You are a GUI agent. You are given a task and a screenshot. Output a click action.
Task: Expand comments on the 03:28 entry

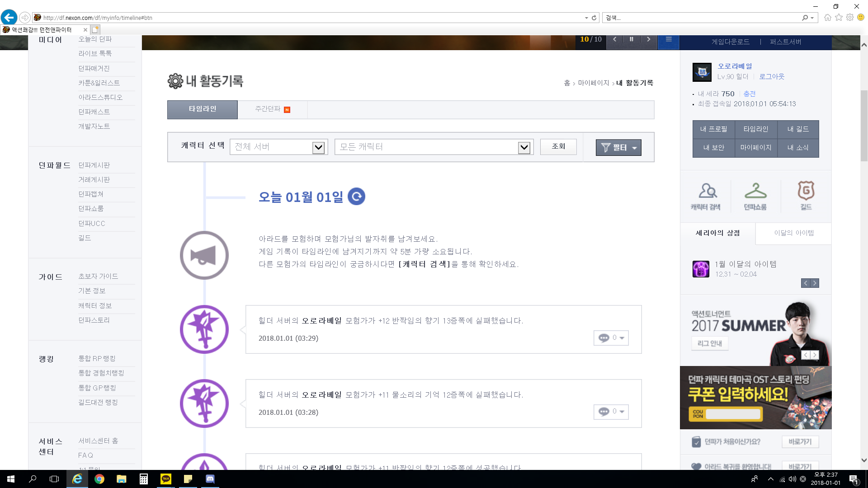coord(611,412)
